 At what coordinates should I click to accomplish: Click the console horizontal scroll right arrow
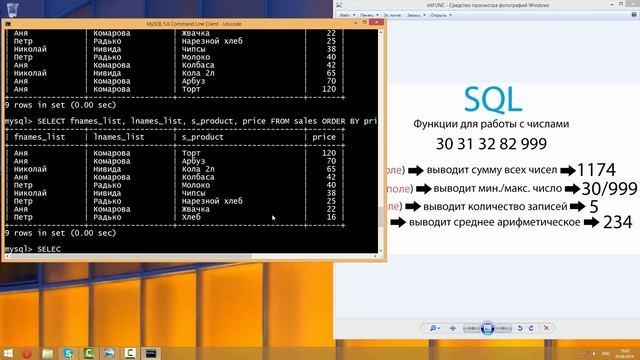click(x=376, y=256)
